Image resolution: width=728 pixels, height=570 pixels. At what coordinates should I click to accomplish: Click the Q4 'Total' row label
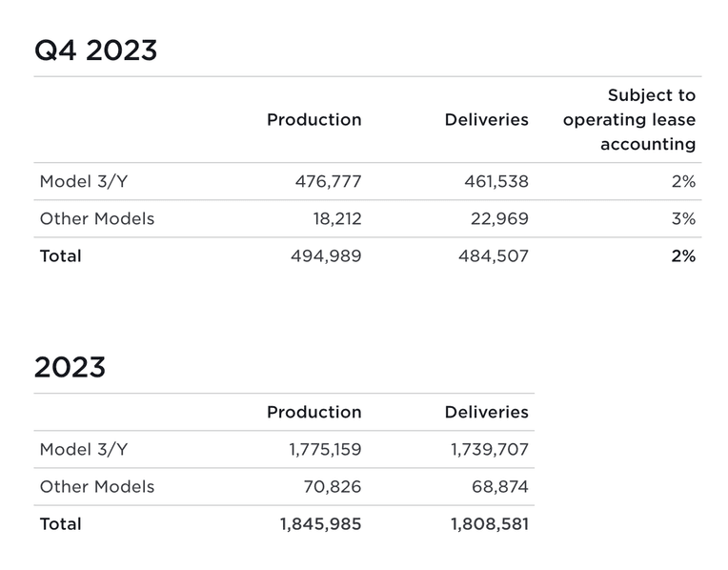point(61,256)
